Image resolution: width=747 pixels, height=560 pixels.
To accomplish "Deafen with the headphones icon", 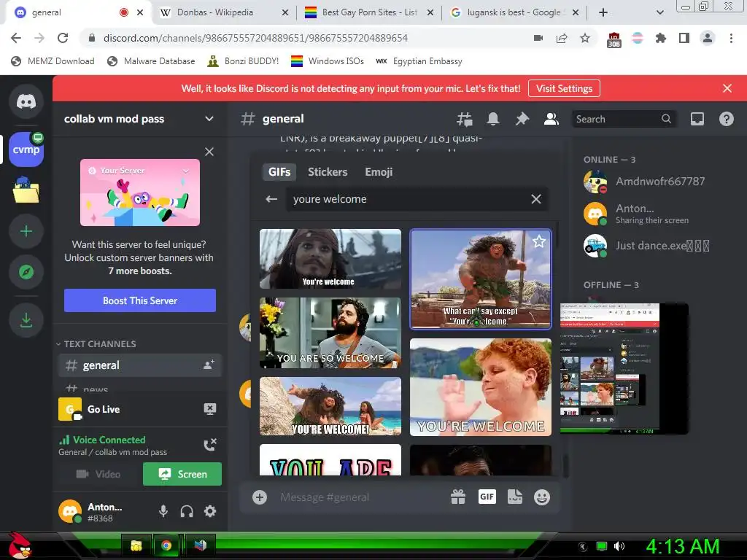I will 187,511.
